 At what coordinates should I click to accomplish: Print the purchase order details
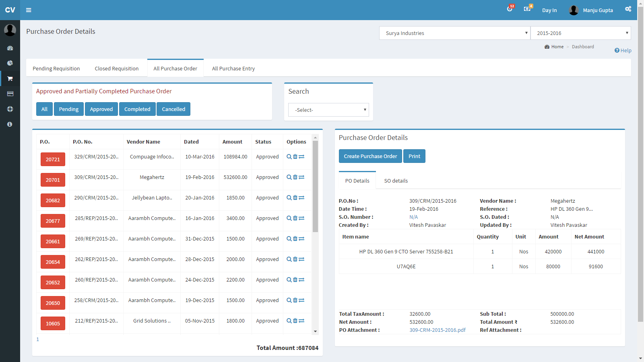tap(414, 156)
